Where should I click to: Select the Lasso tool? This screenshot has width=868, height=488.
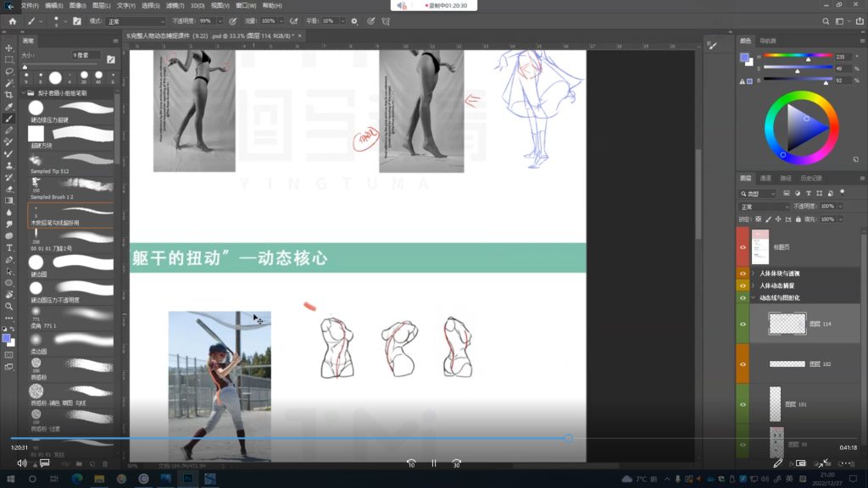point(9,72)
